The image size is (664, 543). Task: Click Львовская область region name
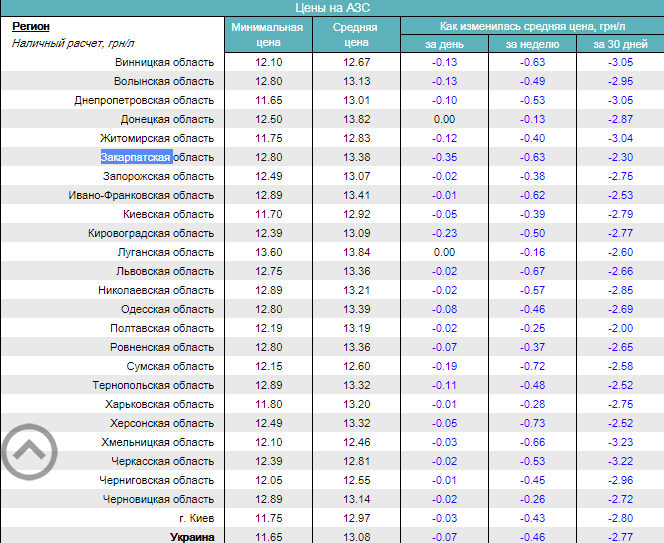tap(165, 271)
